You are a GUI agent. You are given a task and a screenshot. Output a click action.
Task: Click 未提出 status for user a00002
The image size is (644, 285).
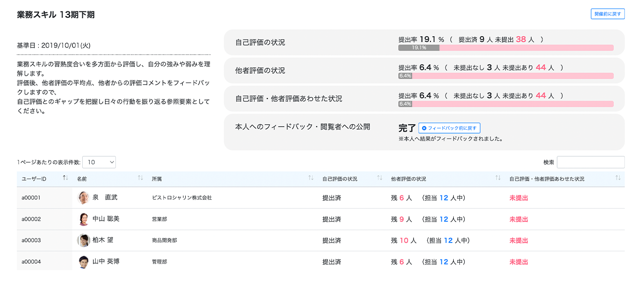[519, 219]
